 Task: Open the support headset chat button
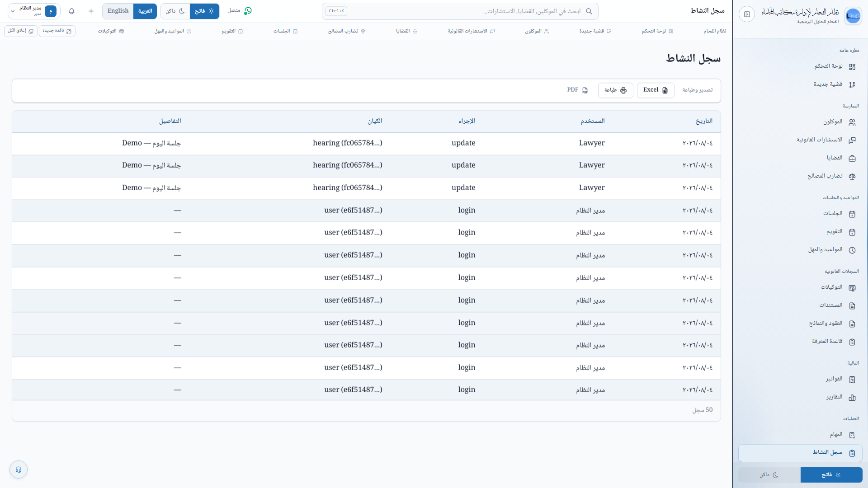[19, 469]
